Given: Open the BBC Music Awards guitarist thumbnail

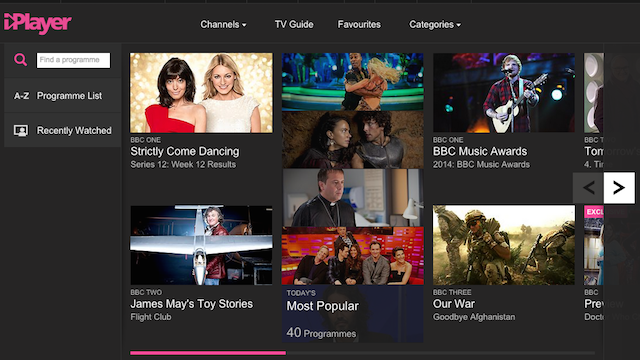Looking at the screenshot, I should 504,93.
